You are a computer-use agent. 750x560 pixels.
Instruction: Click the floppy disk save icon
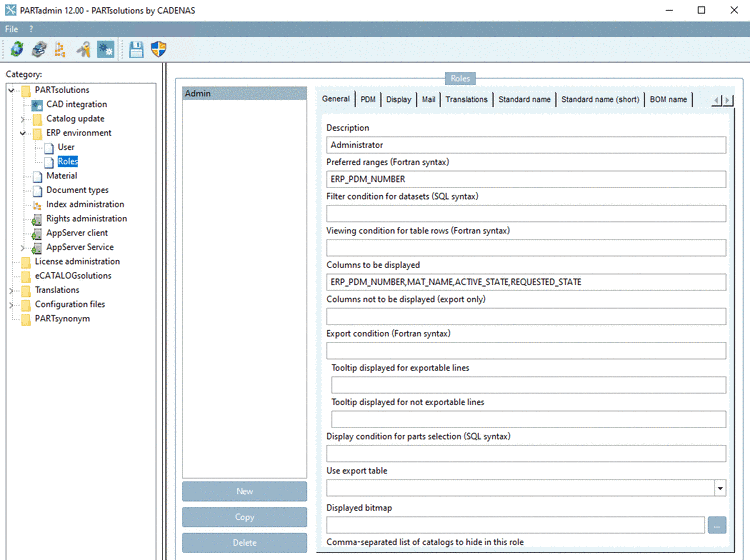pos(136,49)
